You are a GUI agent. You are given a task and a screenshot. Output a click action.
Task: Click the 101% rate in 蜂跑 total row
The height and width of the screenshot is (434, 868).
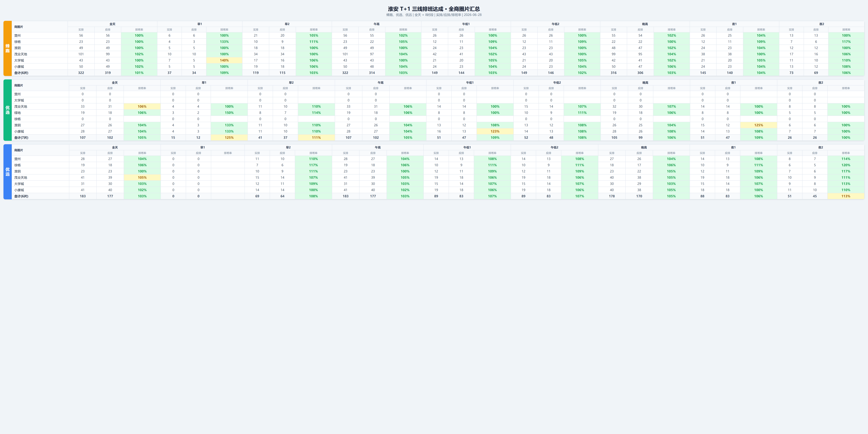point(139,73)
